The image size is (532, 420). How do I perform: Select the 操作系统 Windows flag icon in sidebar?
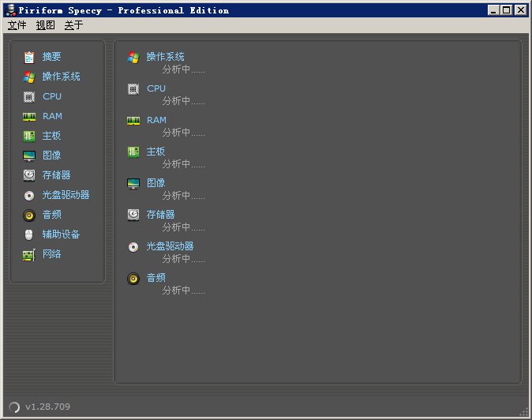pos(29,77)
